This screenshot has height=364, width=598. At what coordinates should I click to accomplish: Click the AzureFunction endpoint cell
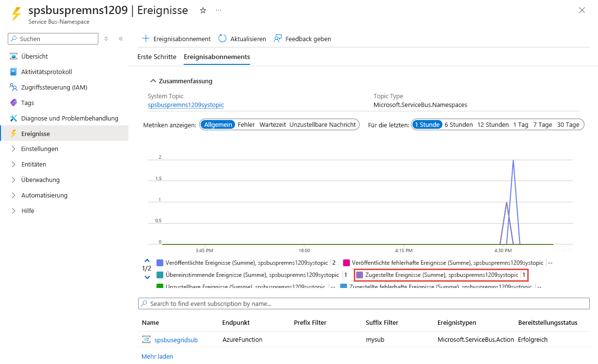pyautogui.click(x=242, y=340)
